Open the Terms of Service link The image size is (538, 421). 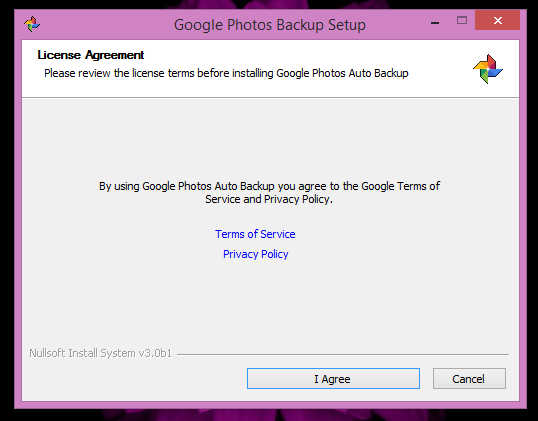click(255, 234)
